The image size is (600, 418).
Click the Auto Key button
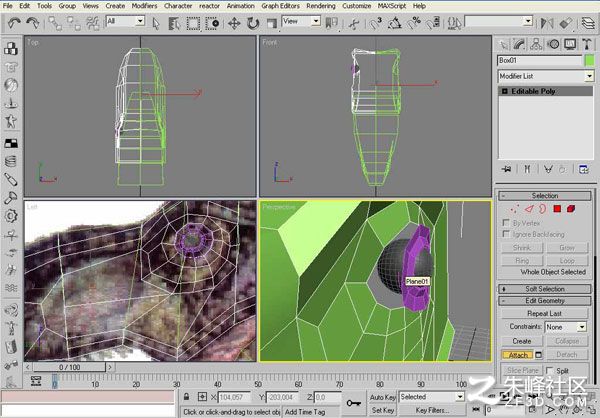383,397
